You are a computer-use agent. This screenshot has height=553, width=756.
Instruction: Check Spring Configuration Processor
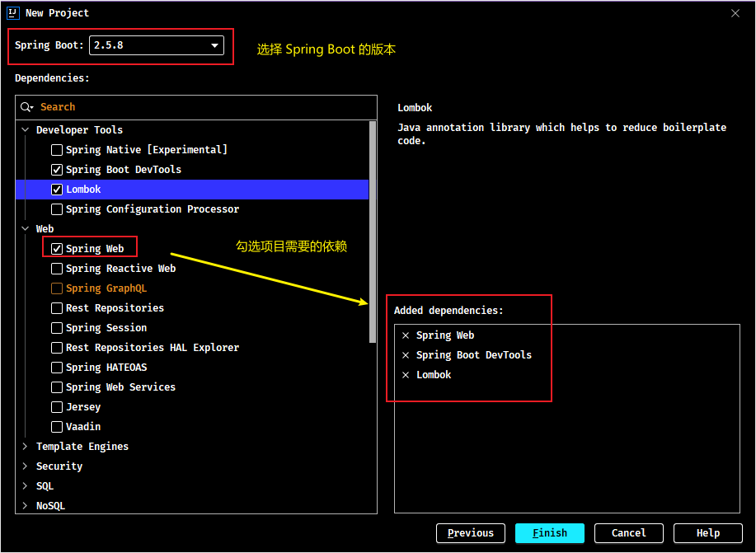[57, 209]
